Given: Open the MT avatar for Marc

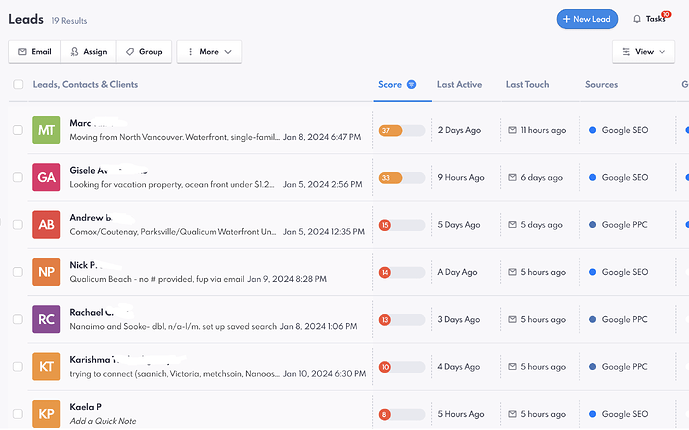Looking at the screenshot, I should [46, 130].
